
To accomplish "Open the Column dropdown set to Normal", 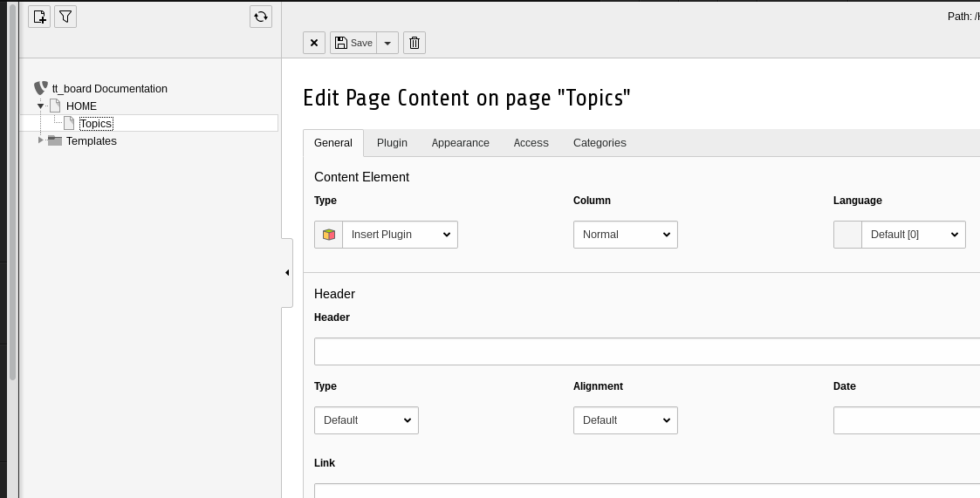I will 626,235.
